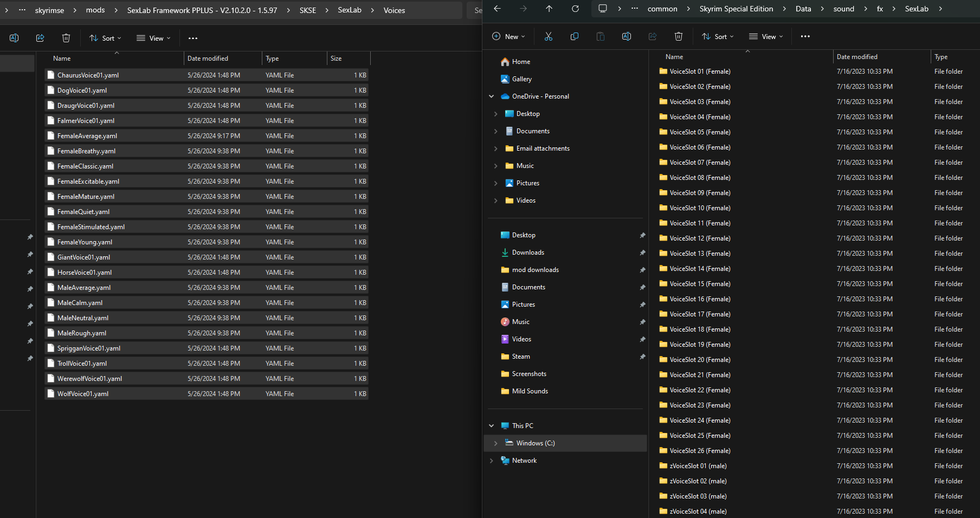The width and height of the screenshot is (980, 518).
Task: Expand the Network tree node
Action: coord(491,461)
